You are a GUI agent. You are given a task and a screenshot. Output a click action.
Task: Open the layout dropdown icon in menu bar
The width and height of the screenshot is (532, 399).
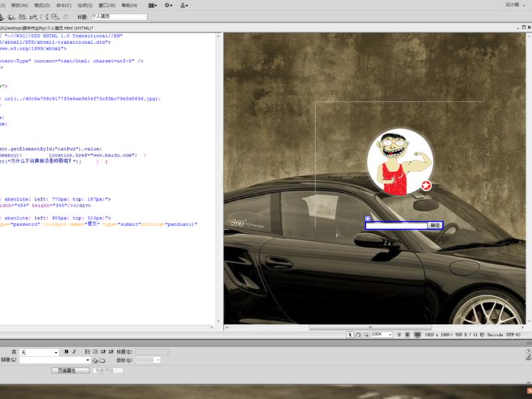[x=153, y=5]
